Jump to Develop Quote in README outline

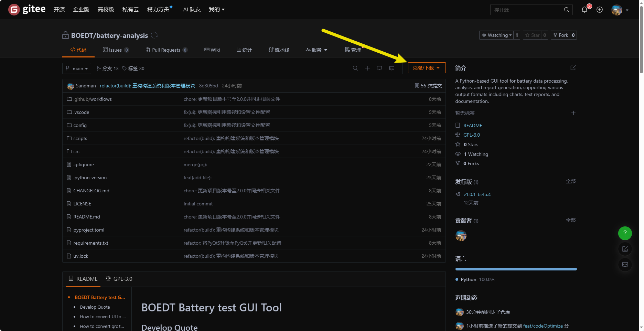95,307
